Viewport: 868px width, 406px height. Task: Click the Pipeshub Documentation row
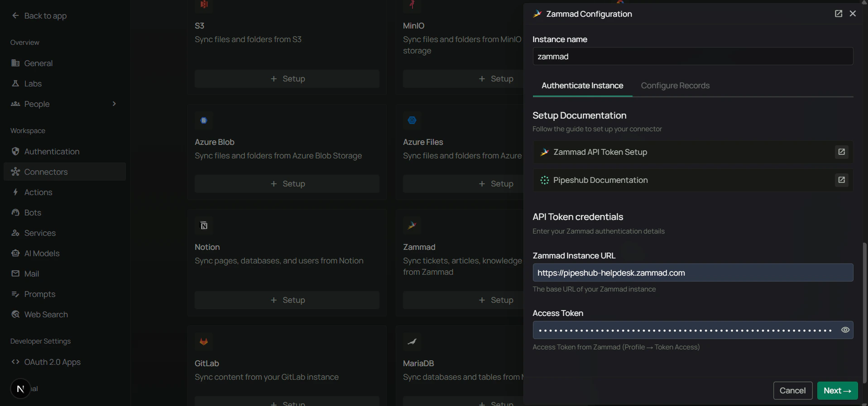[x=693, y=180]
